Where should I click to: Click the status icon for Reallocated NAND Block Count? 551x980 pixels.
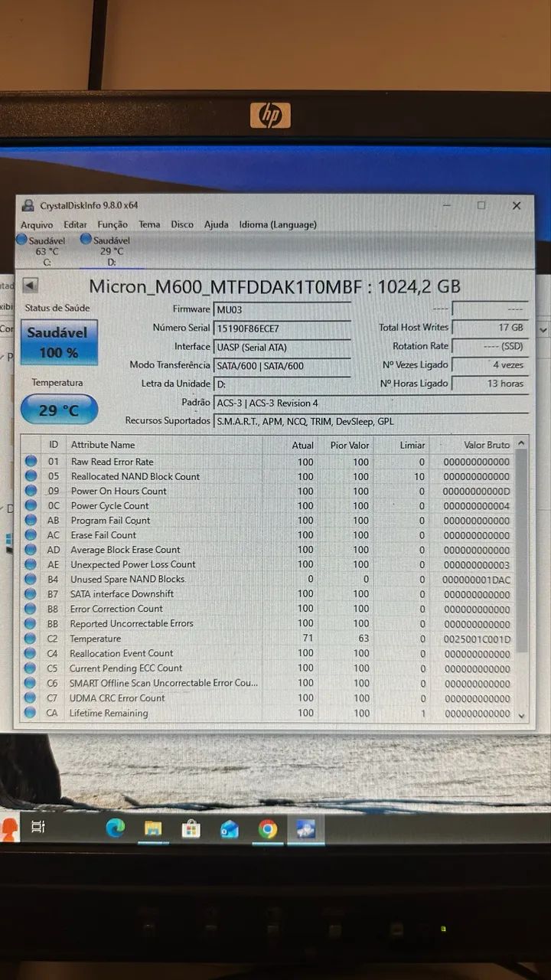pyautogui.click(x=31, y=476)
